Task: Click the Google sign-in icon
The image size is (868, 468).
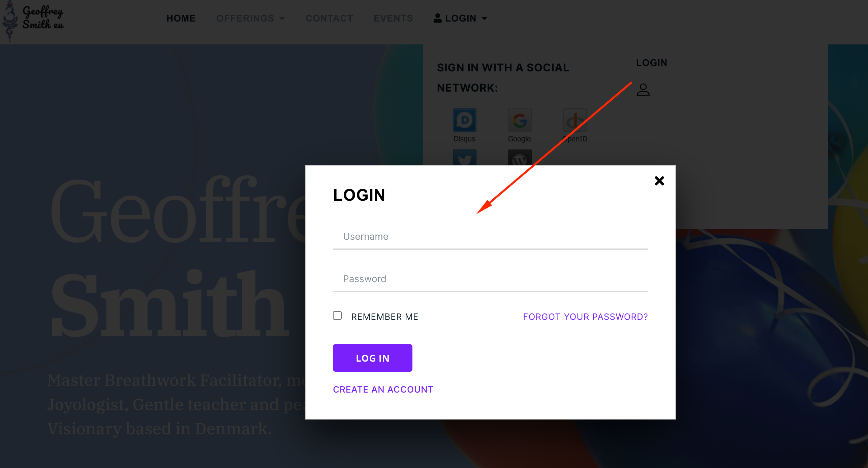Action: click(520, 120)
